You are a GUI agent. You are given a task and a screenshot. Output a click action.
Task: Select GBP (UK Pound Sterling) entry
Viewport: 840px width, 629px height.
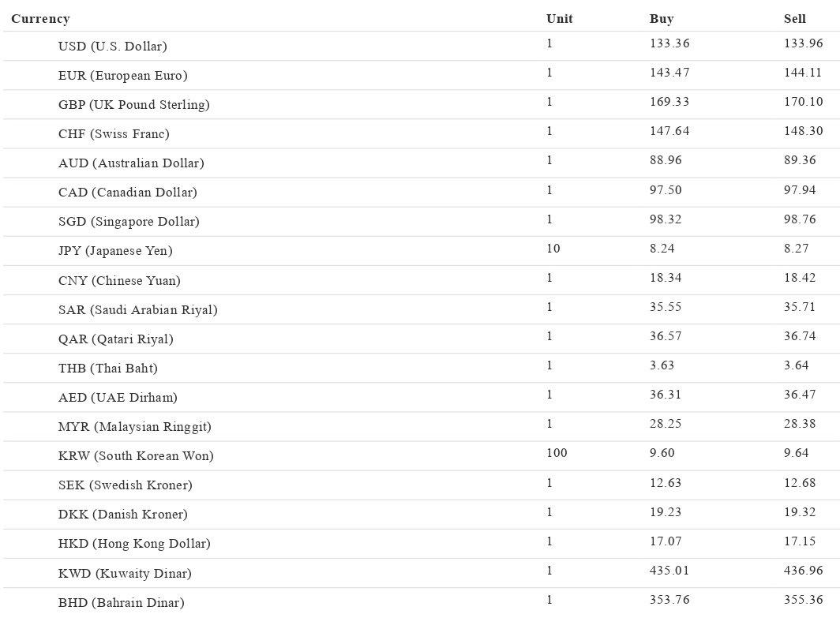click(133, 105)
